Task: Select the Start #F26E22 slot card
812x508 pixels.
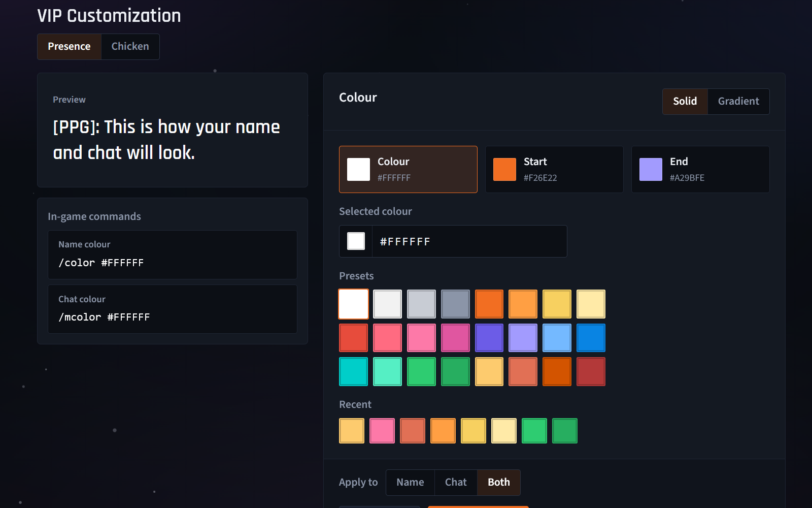Action: pyautogui.click(x=554, y=170)
